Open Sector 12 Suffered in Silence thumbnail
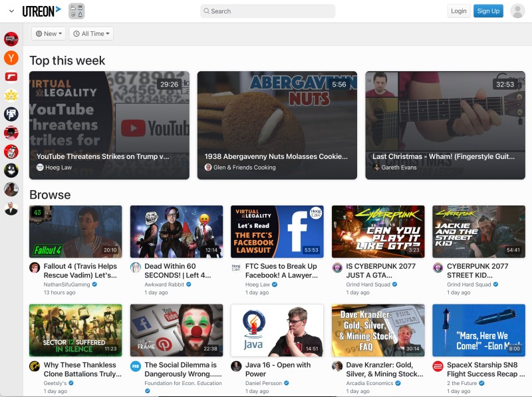Screen dimensions: 532x397 [x=76, y=330]
